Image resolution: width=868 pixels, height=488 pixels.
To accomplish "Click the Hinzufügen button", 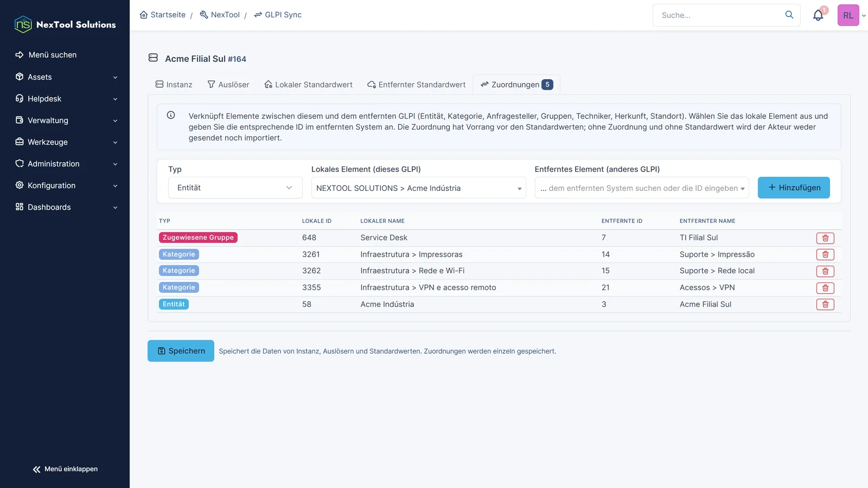I will [x=794, y=188].
